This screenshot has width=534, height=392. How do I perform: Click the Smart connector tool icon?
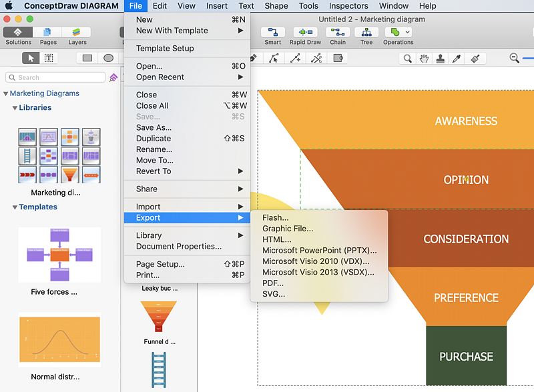pyautogui.click(x=272, y=32)
